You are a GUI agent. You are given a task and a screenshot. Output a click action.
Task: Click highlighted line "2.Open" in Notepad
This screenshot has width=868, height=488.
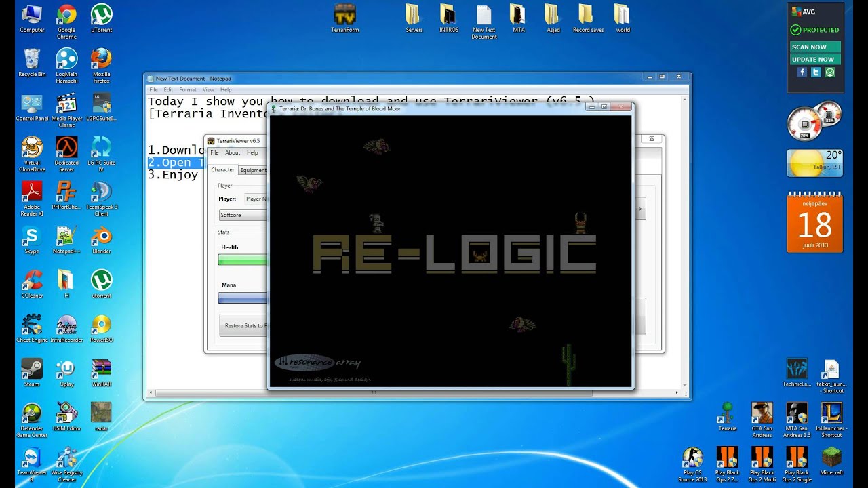click(x=176, y=163)
